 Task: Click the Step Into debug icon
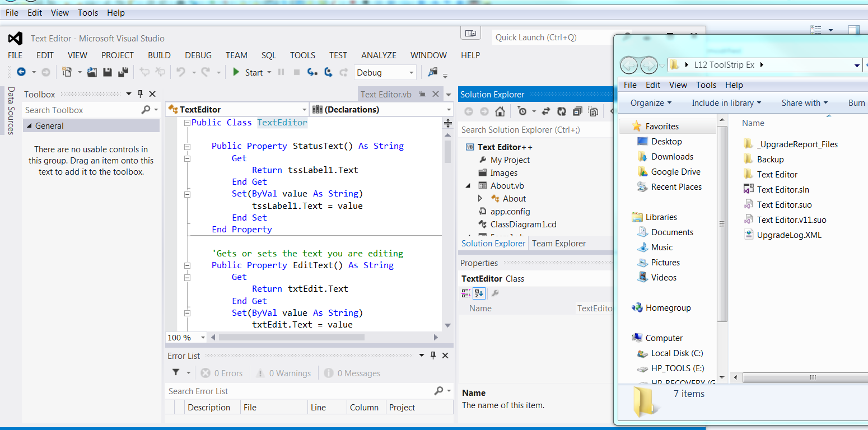point(312,72)
